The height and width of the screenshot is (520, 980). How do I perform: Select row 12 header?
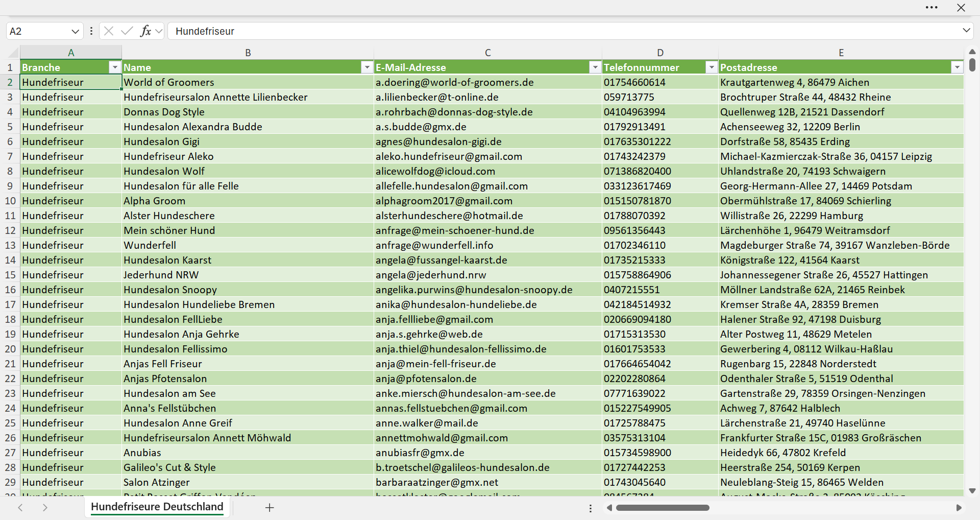[x=10, y=230]
